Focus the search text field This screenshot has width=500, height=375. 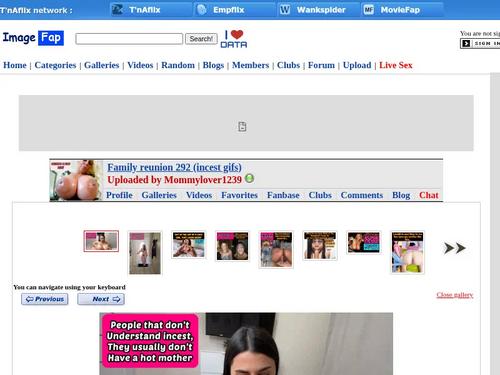click(x=129, y=39)
